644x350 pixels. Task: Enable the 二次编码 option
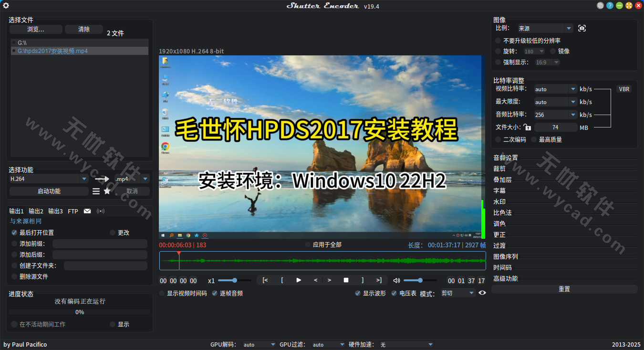coord(499,139)
